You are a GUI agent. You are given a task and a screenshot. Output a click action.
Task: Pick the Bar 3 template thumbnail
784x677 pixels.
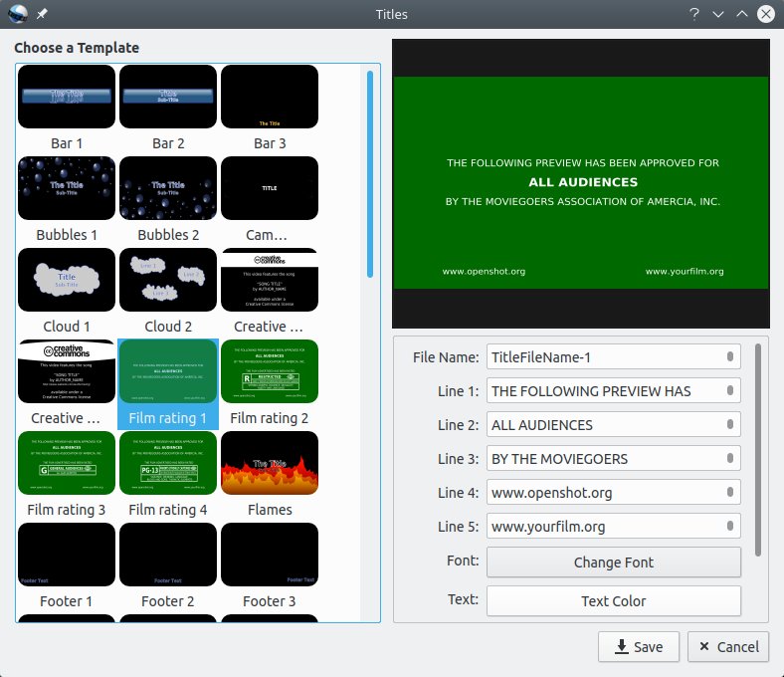click(270, 97)
